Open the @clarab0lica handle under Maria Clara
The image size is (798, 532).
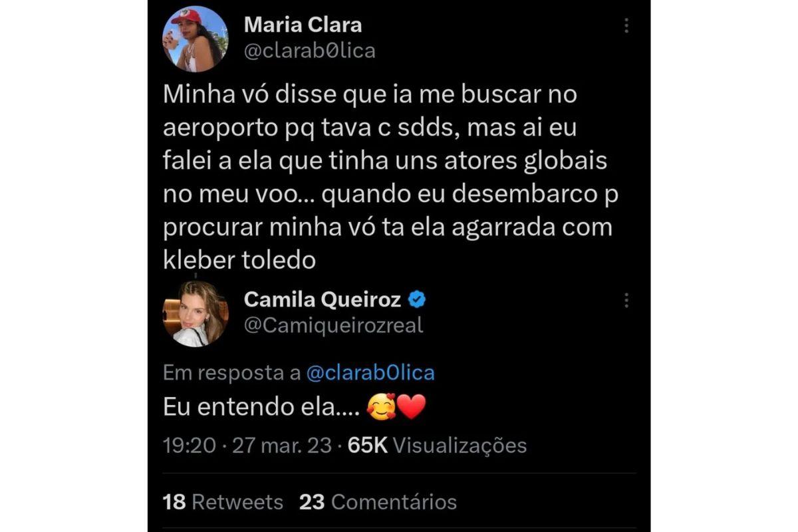(310, 51)
